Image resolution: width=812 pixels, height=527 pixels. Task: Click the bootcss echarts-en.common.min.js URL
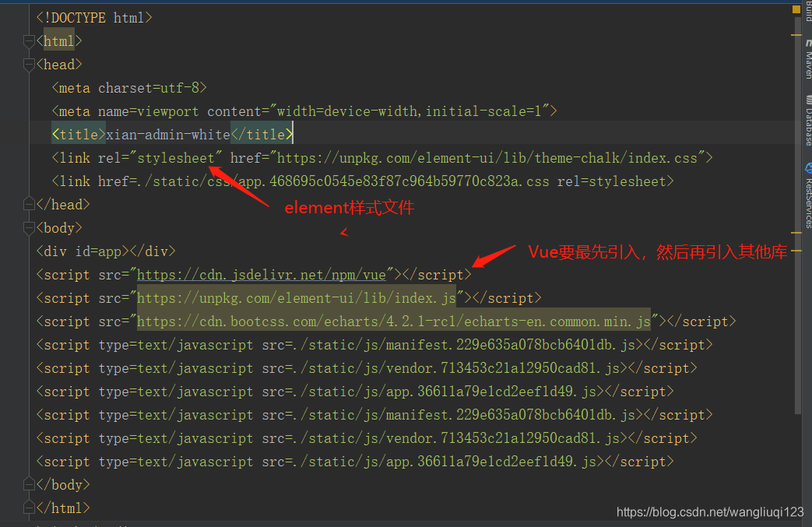[394, 321]
